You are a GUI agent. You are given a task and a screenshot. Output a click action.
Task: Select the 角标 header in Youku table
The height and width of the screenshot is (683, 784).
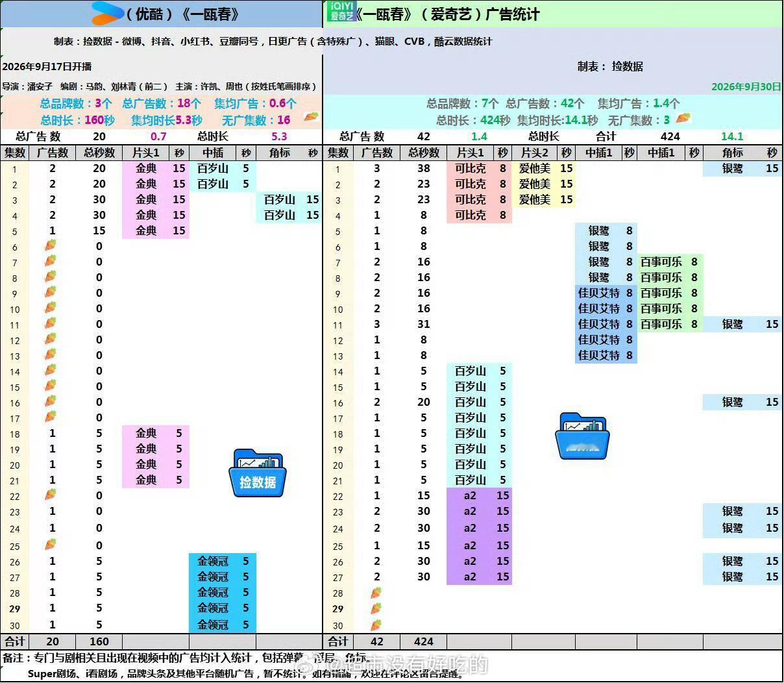[x=280, y=153]
